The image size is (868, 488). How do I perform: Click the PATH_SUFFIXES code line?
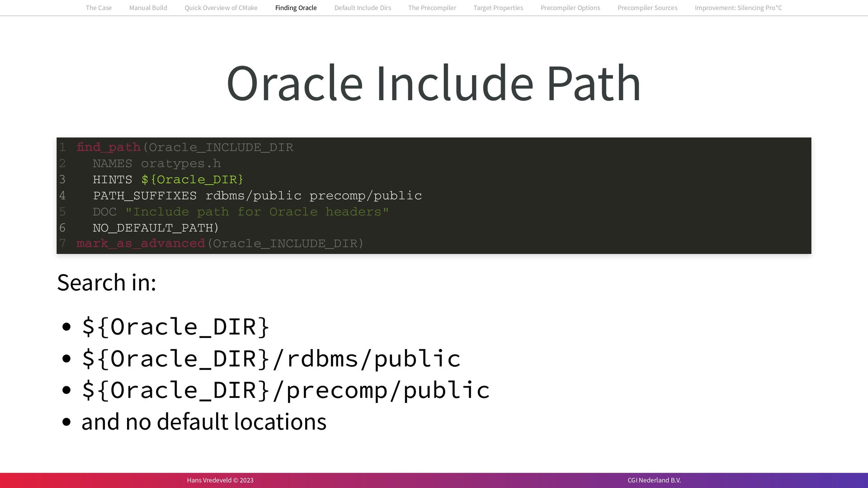pyautogui.click(x=257, y=195)
